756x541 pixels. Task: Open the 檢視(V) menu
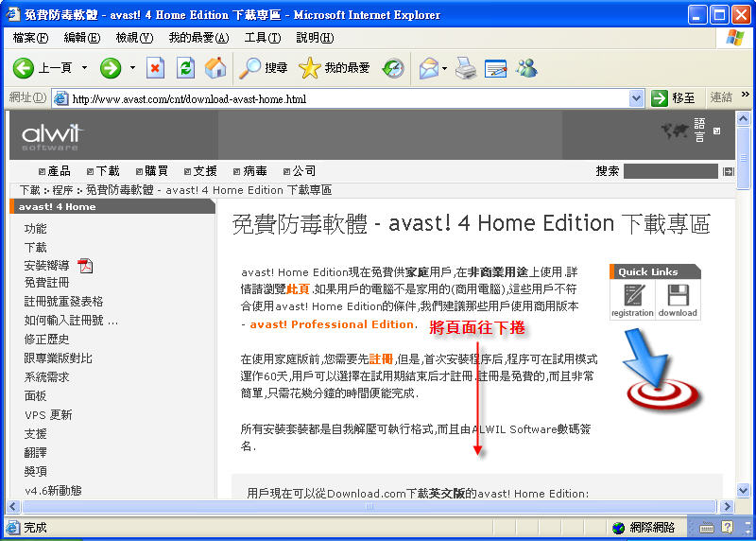[134, 38]
